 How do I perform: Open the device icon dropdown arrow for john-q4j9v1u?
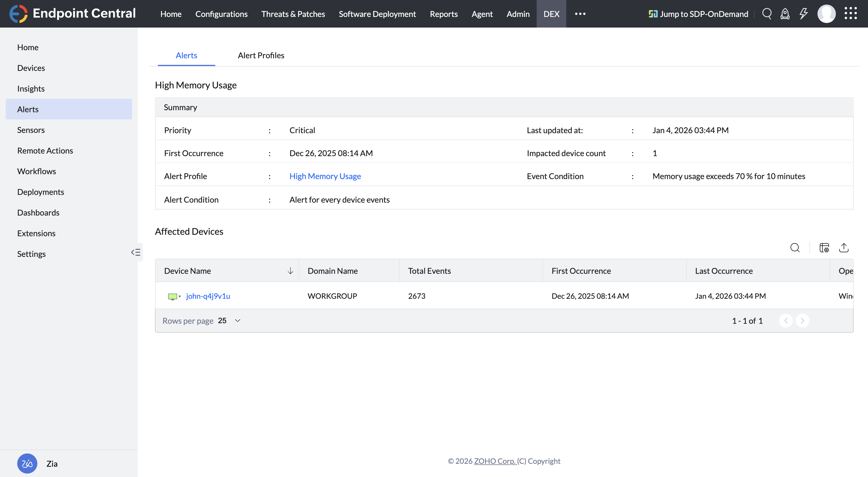tap(180, 296)
